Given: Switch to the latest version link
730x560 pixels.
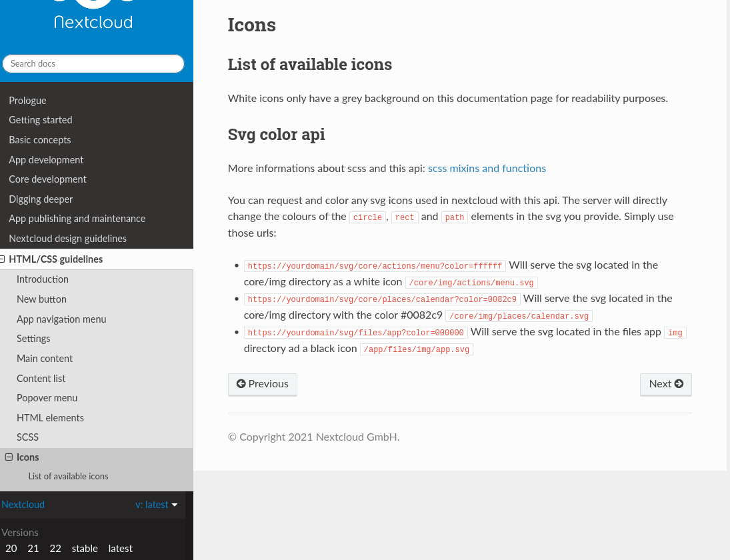Looking at the screenshot, I should (x=121, y=549).
